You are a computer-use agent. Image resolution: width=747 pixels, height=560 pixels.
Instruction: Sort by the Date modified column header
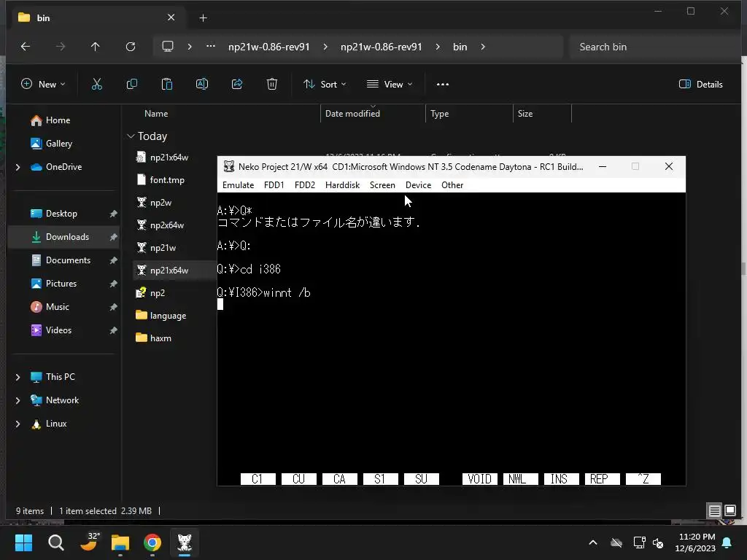click(x=352, y=114)
